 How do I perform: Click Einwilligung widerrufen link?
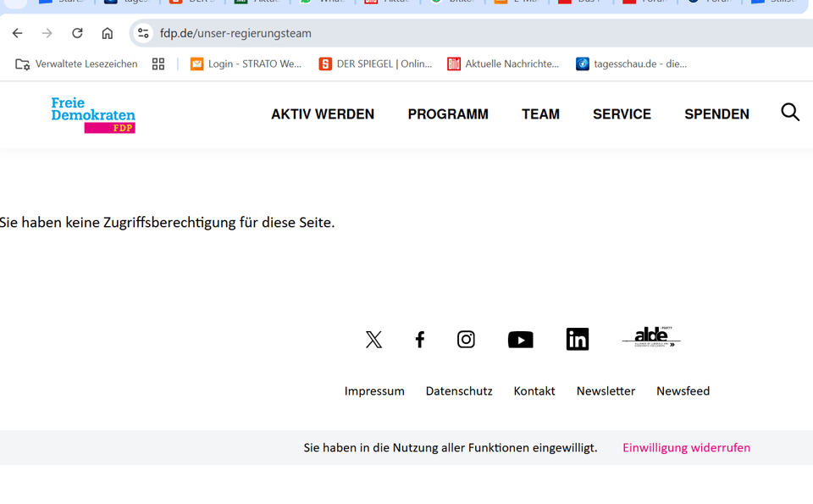686,447
